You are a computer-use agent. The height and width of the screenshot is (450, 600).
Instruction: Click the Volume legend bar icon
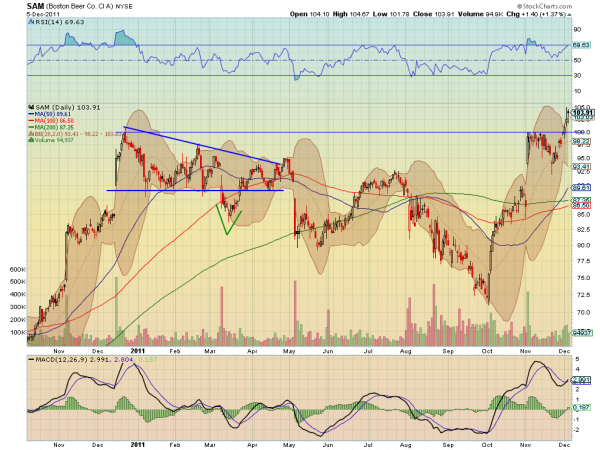click(x=31, y=140)
